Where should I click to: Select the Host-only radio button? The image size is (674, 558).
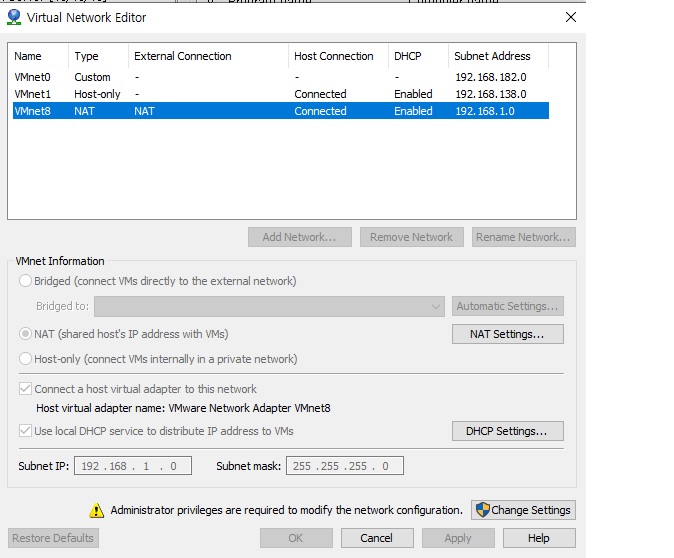25,359
